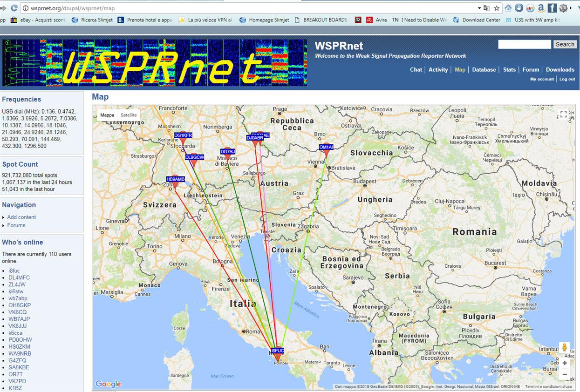Open the Homepage Slimjet bookmark
Screen dimensions: 580x392
(x=264, y=20)
